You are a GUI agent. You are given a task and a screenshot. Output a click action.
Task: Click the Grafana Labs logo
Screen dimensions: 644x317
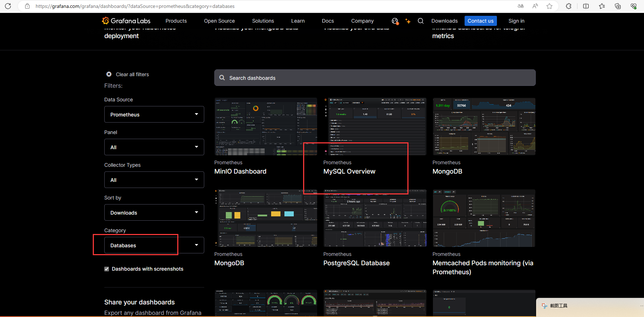[126, 21]
